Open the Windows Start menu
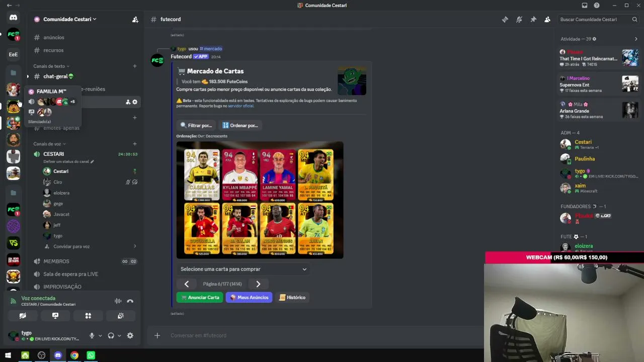The height and width of the screenshot is (362, 644). pos(8,355)
